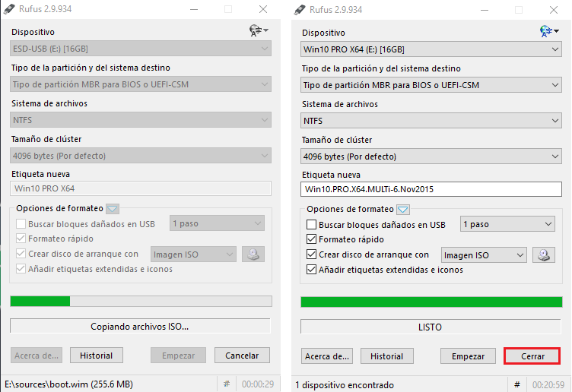Click the # hash in left window status bar
Screen dimensions: 572x392
(227, 384)
